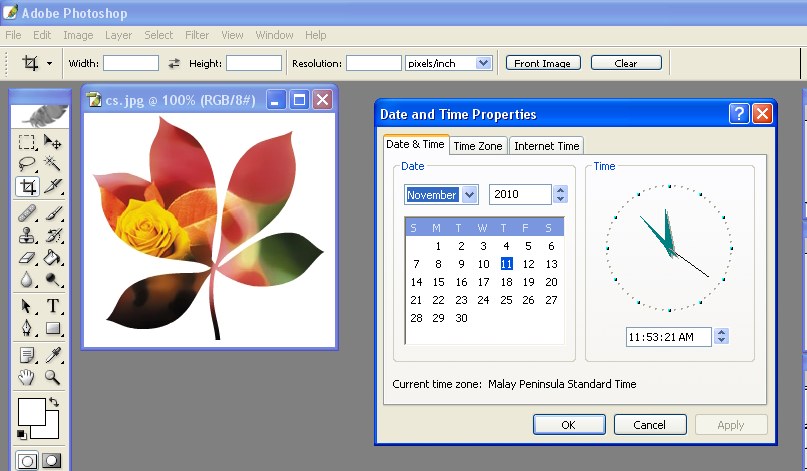Open the Select menu
Screen dimensions: 807x471
click(159, 35)
